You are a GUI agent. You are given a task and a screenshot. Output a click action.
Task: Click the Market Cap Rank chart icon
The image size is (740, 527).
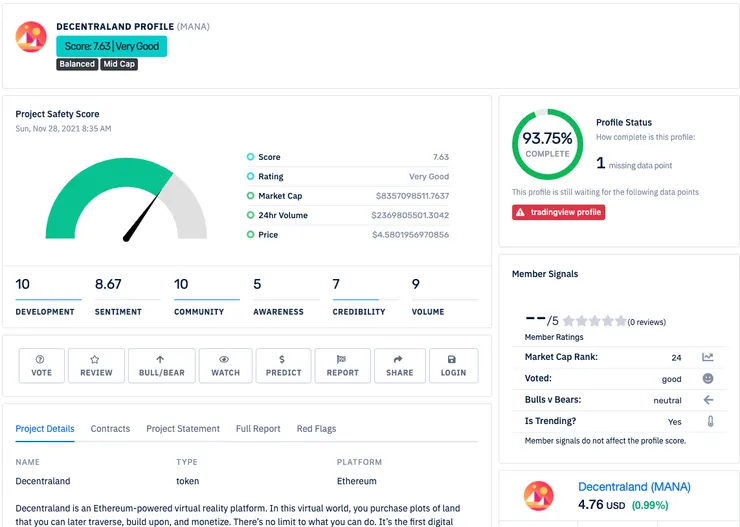pos(707,357)
